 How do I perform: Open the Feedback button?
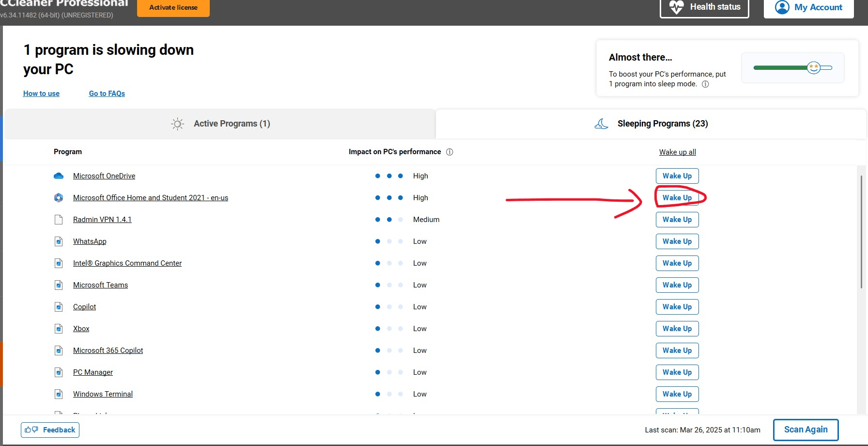click(50, 430)
